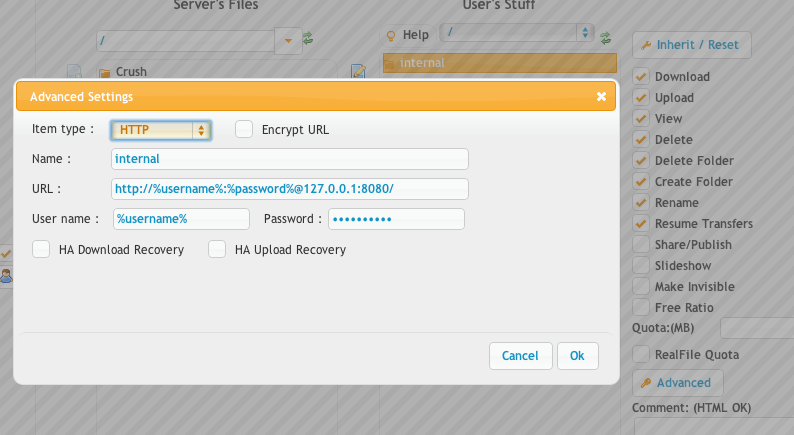This screenshot has height=435, width=794.
Task: Enable HA Upload Recovery checkbox
Action: click(x=217, y=249)
